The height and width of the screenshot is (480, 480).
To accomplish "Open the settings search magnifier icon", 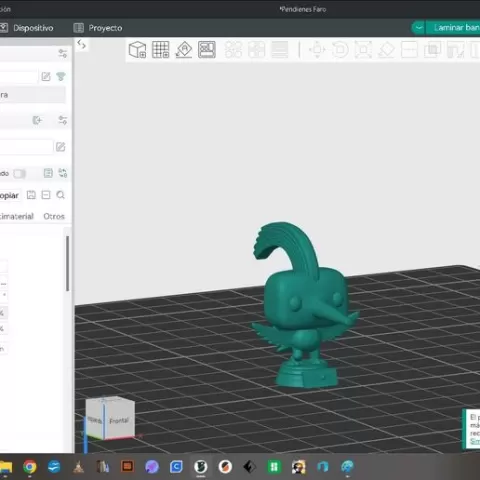I will click(60, 195).
